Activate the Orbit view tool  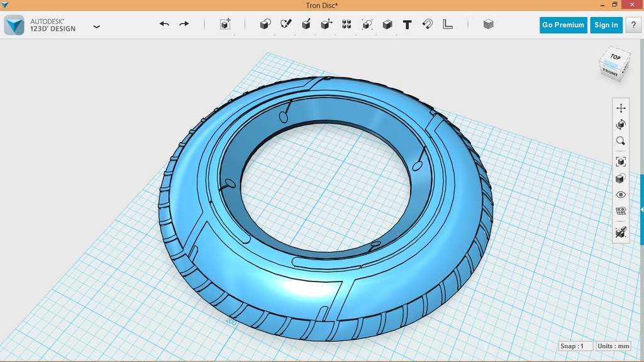(x=621, y=124)
